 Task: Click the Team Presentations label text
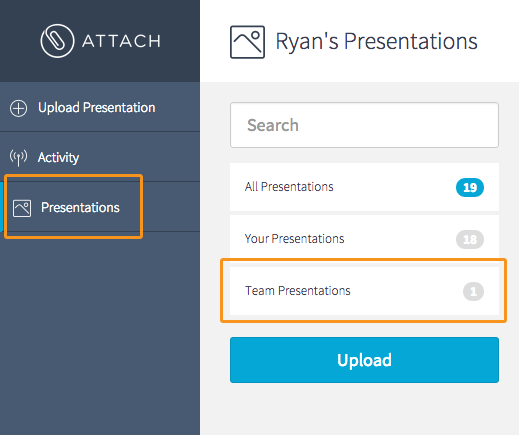[298, 291]
